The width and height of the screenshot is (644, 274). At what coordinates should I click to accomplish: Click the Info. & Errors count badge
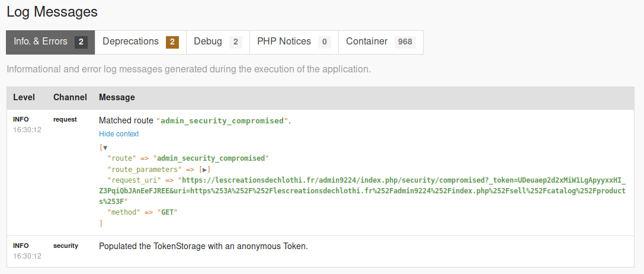pos(81,42)
